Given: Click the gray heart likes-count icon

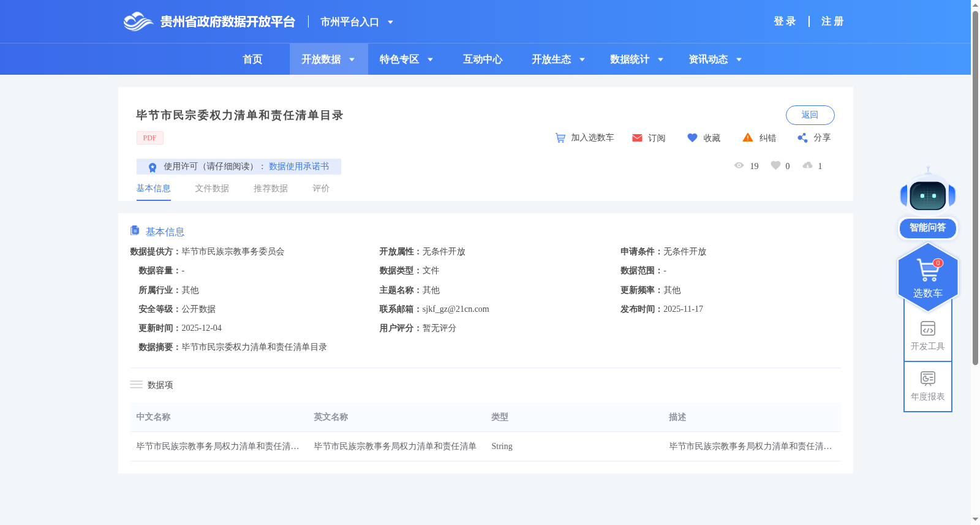Looking at the screenshot, I should pyautogui.click(x=775, y=165).
